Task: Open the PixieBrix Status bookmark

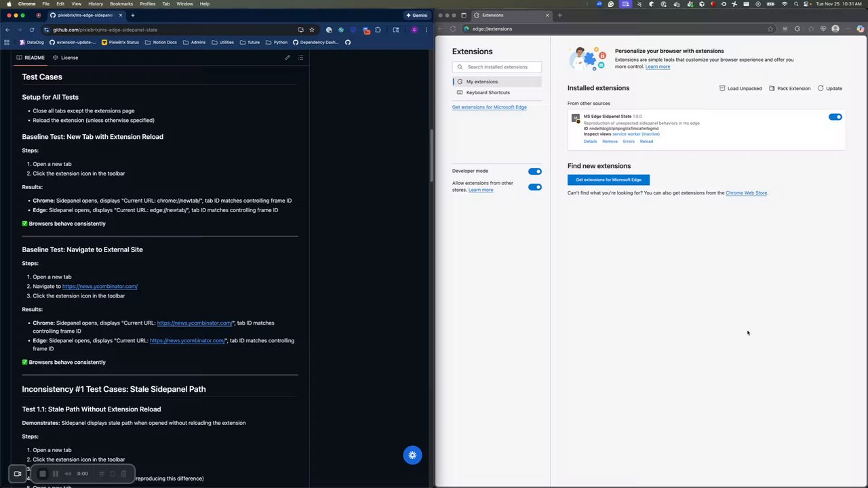Action: point(120,42)
